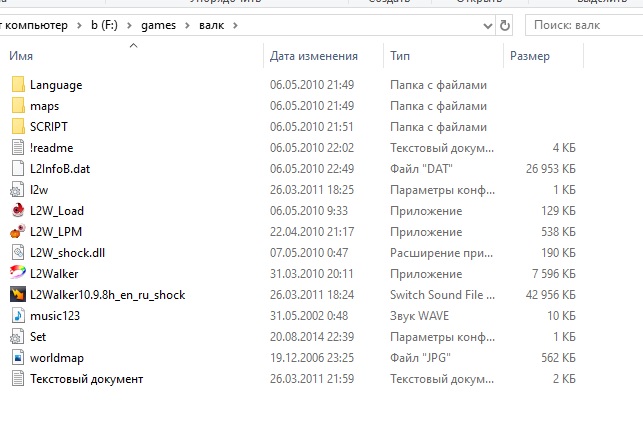The width and height of the screenshot is (643, 423).
Task: Click the worldmap image file icon
Action: pyautogui.click(x=18, y=357)
